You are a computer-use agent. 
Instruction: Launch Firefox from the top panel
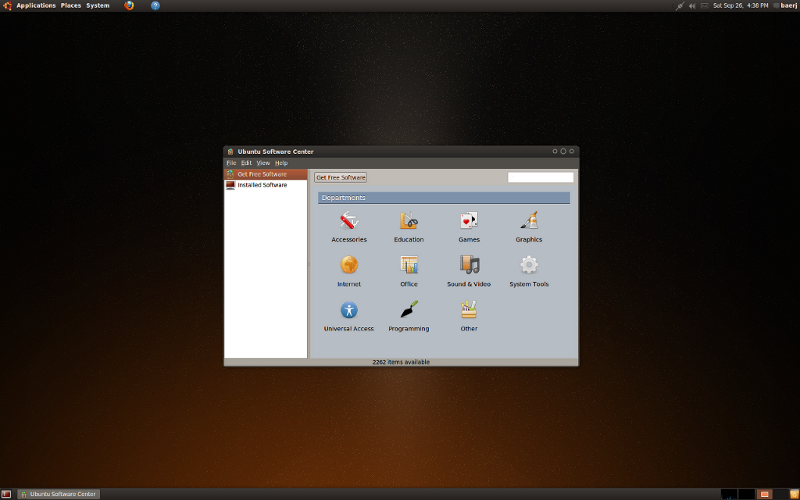point(129,6)
